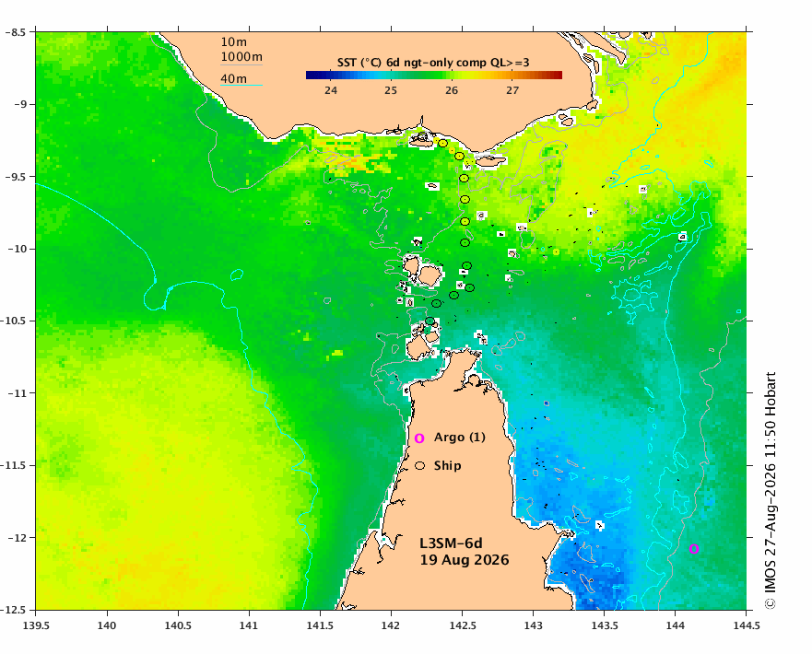The height and width of the screenshot is (654, 812).
Task: Select the northernmost ship track circle
Action: [442, 144]
